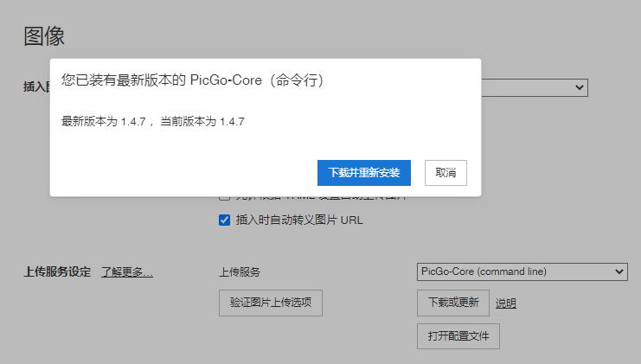The width and height of the screenshot is (641, 364).
Task: Click the version text 最新版本为 1.4.7
Action: [104, 122]
